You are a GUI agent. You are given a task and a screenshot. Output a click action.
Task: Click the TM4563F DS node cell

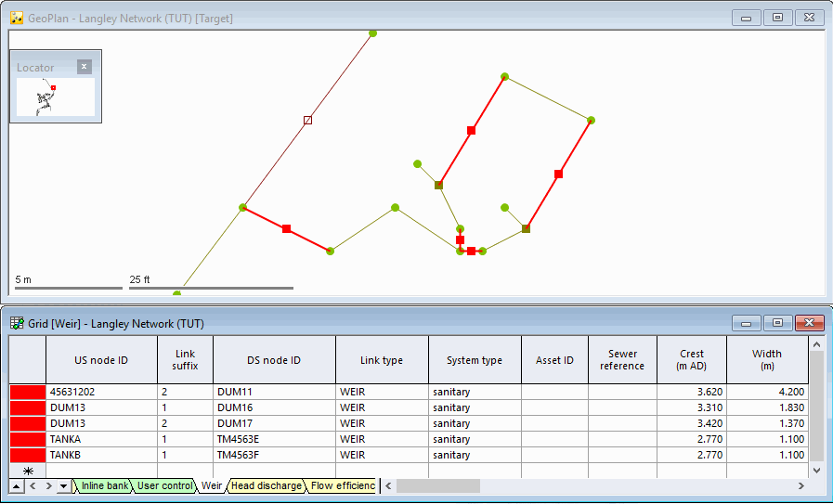[x=274, y=455]
